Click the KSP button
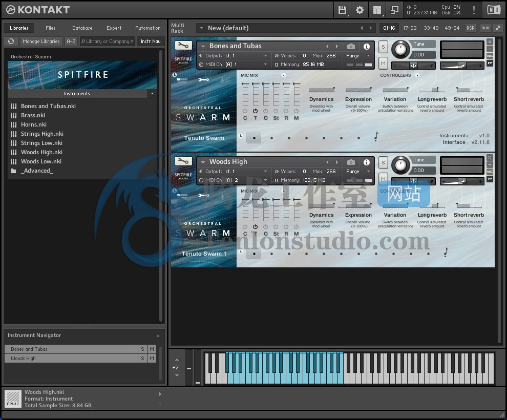This screenshot has width=507, height=420. (x=471, y=28)
